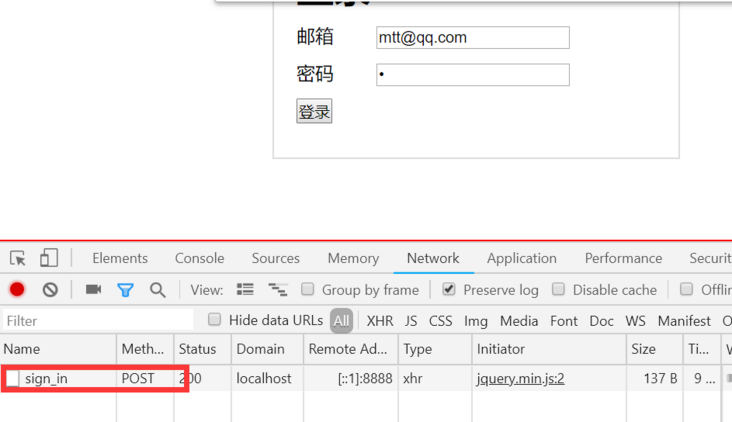
Task: Open the Console tab
Action: pos(199,258)
